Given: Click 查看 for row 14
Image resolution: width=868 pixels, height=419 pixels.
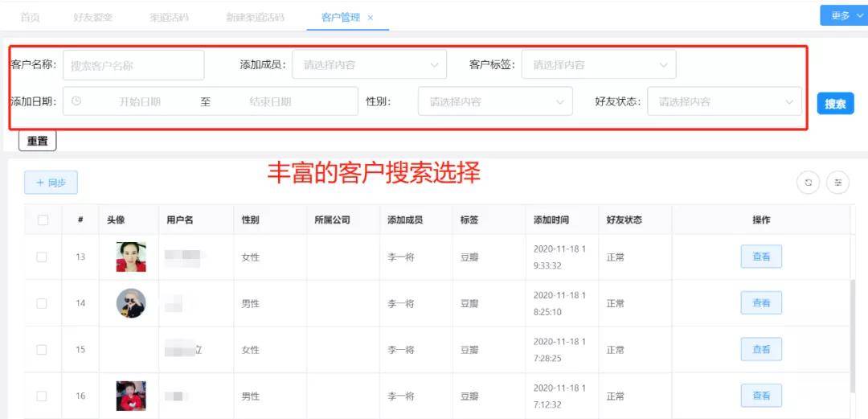Looking at the screenshot, I should pos(761,302).
